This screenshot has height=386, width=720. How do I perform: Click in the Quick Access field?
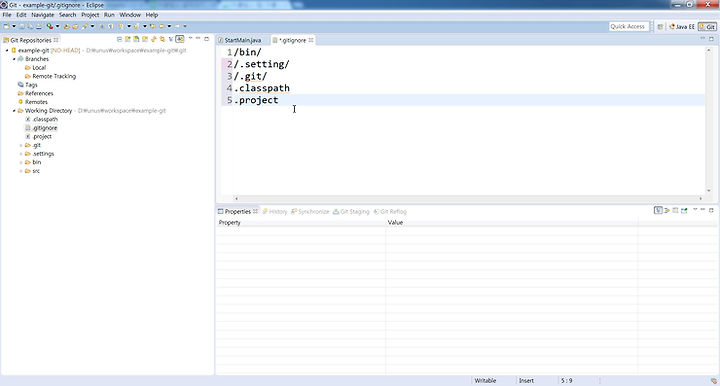(x=629, y=27)
